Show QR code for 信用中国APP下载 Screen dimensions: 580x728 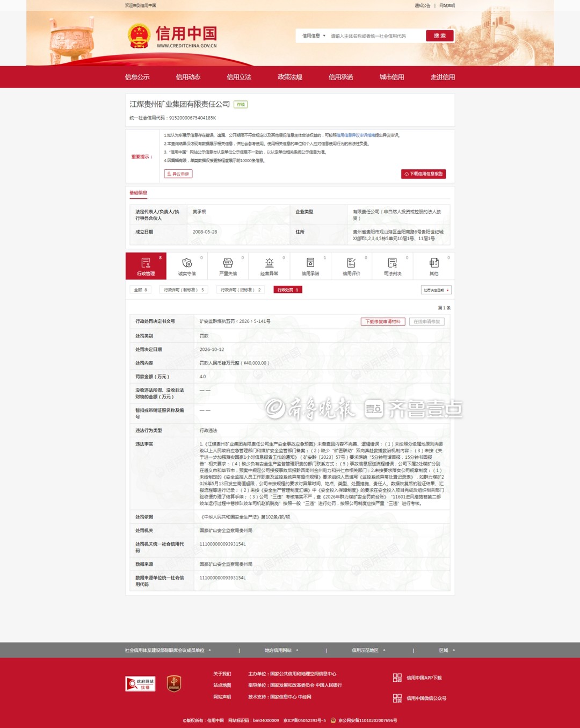397,678
